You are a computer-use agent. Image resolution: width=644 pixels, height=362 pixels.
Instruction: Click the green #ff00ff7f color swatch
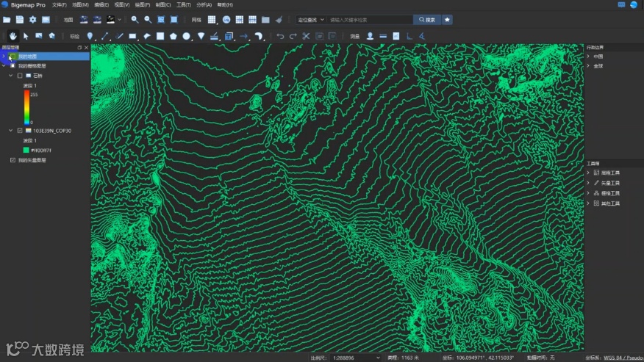(26, 150)
